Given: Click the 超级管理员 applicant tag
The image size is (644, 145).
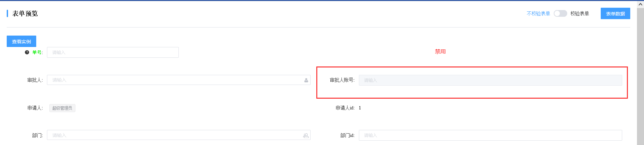Looking at the screenshot, I should (62, 108).
